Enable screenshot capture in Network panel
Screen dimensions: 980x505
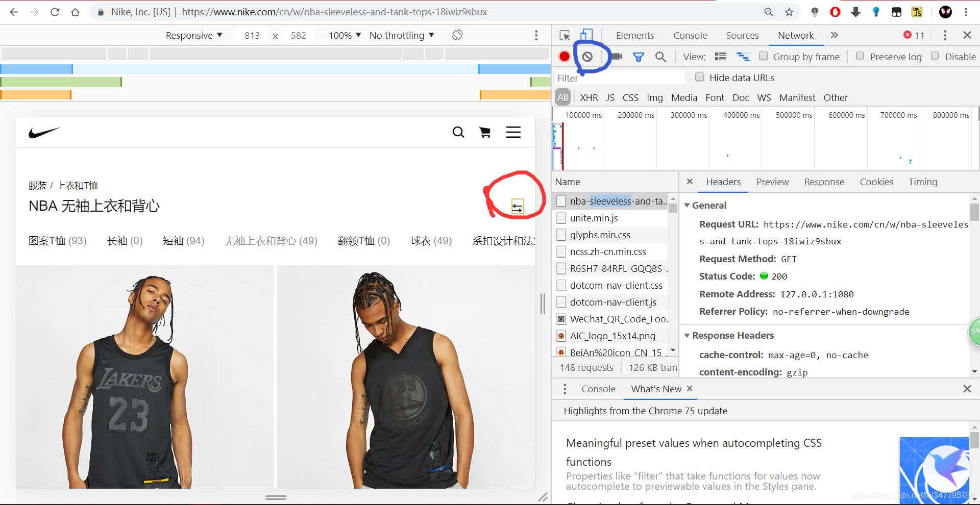[617, 57]
